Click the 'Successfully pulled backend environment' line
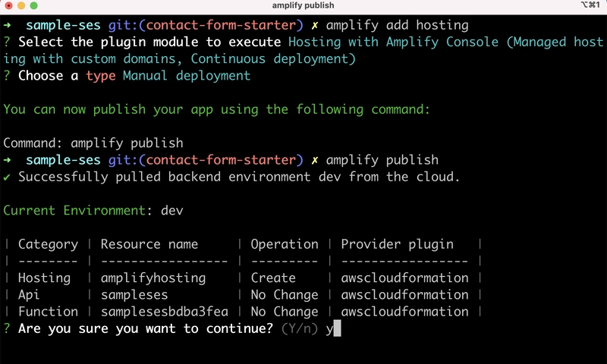Viewport: 607px width, 364px height. 239,177
